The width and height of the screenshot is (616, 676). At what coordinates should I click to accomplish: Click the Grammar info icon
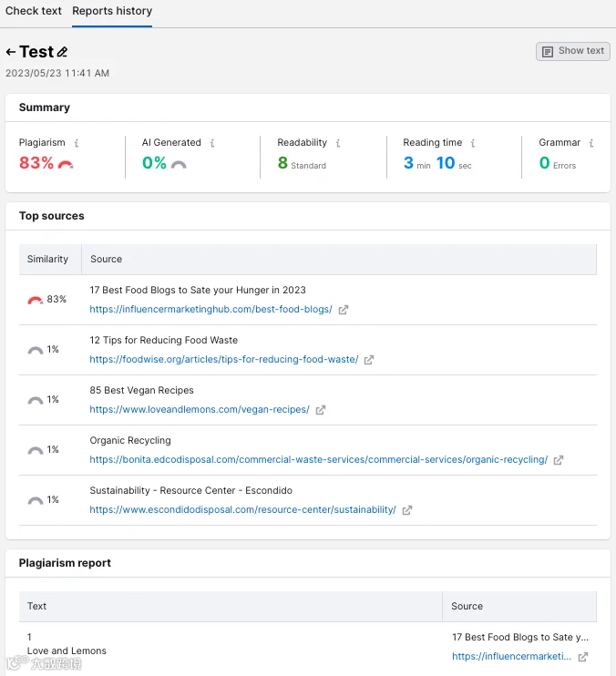point(591,143)
